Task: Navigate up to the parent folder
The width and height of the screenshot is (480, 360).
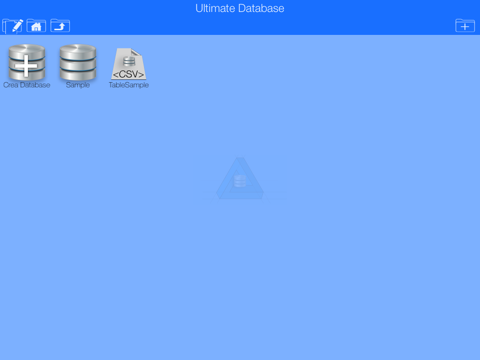Action: coord(60,26)
